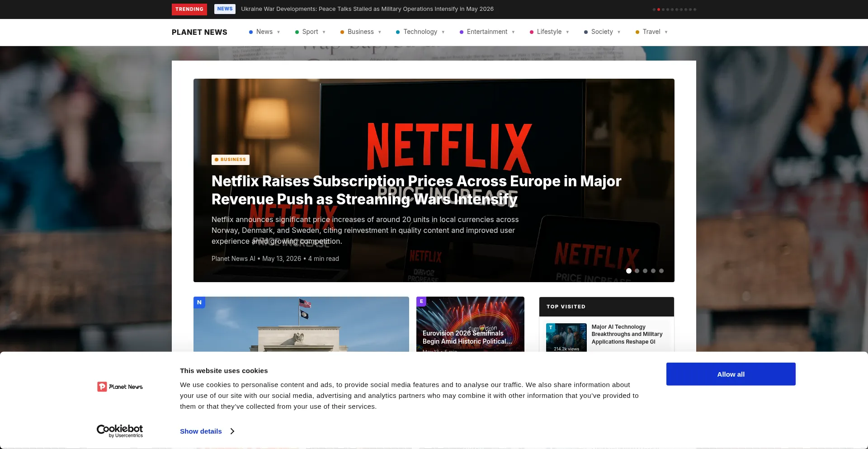Viewport: 868px width, 449px height.
Task: Click the Allow all cookies button
Action: (x=731, y=374)
